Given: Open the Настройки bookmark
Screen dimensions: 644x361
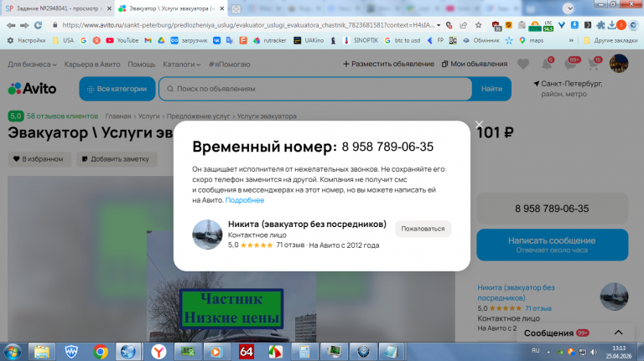Looking at the screenshot, I should pos(27,40).
